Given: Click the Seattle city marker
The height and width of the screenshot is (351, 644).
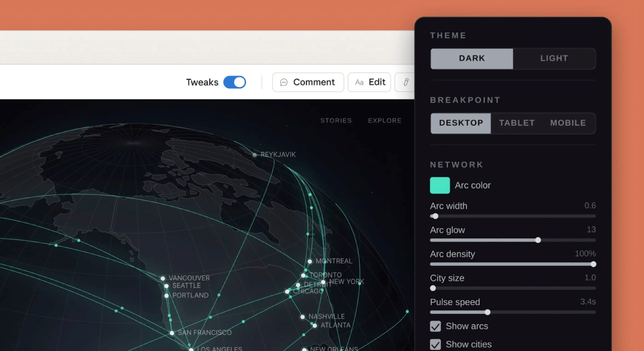Looking at the screenshot, I should coord(166,286).
